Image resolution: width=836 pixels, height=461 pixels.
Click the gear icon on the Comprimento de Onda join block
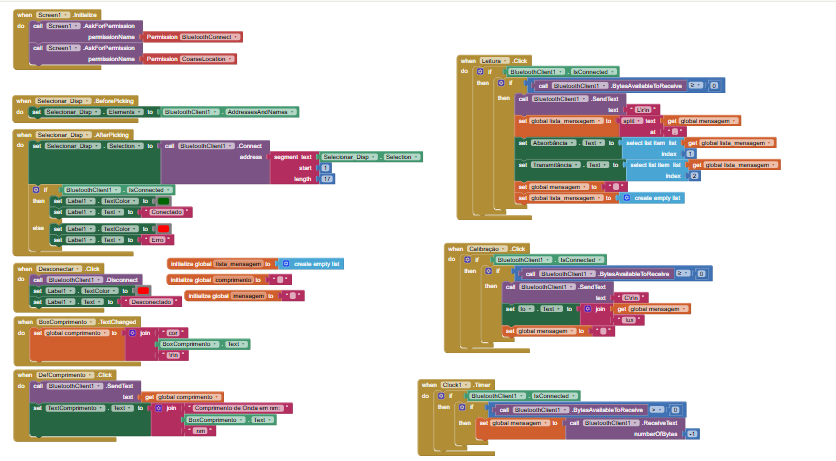pos(159,408)
